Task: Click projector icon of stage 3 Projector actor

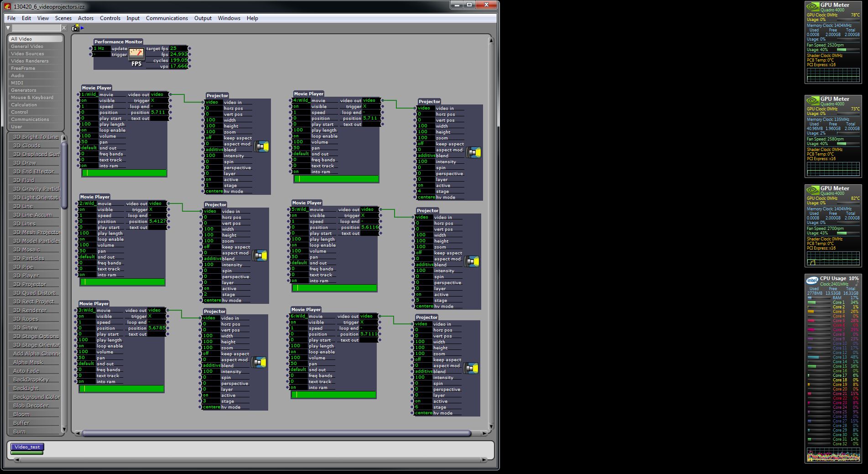Action: coord(259,362)
